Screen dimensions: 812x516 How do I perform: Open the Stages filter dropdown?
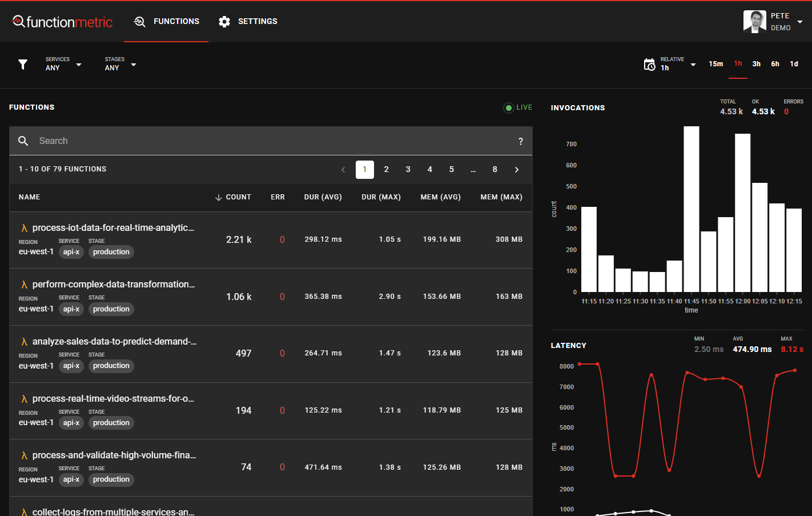pyautogui.click(x=120, y=64)
